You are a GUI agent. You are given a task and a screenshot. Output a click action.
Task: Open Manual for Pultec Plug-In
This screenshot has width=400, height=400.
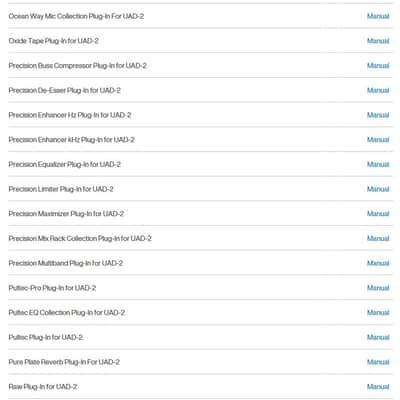pos(378,337)
